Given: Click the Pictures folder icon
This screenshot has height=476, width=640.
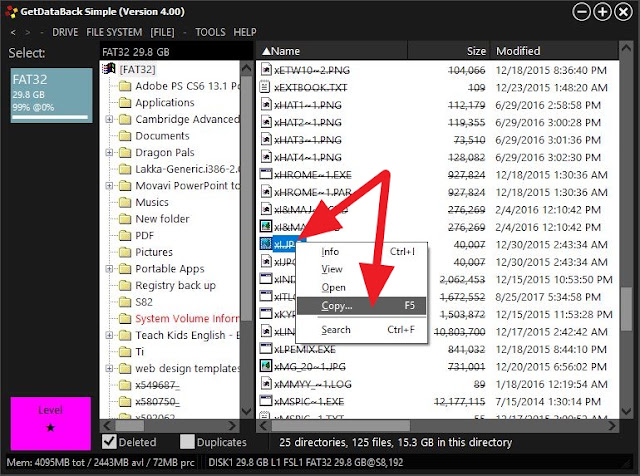Looking at the screenshot, I should (124, 252).
